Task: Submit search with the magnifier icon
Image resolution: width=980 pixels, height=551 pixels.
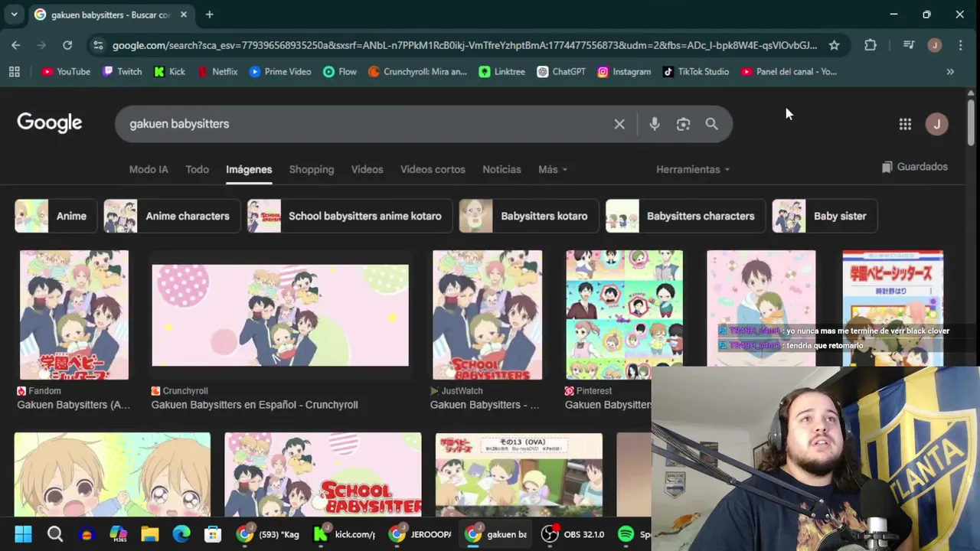Action: pyautogui.click(x=712, y=124)
